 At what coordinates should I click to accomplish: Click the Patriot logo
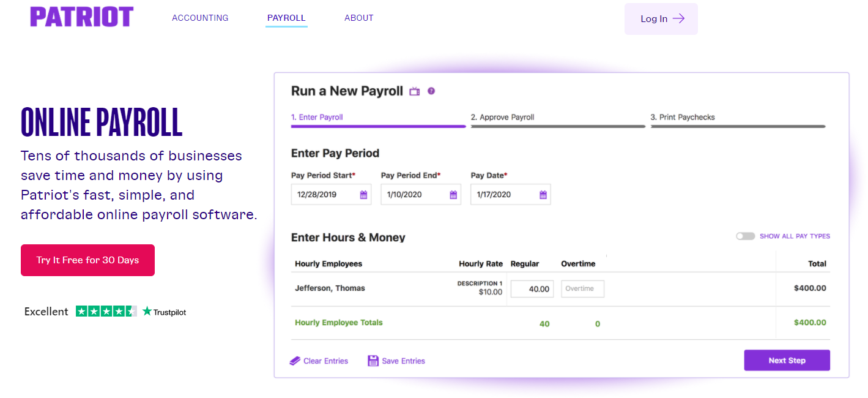(x=81, y=17)
